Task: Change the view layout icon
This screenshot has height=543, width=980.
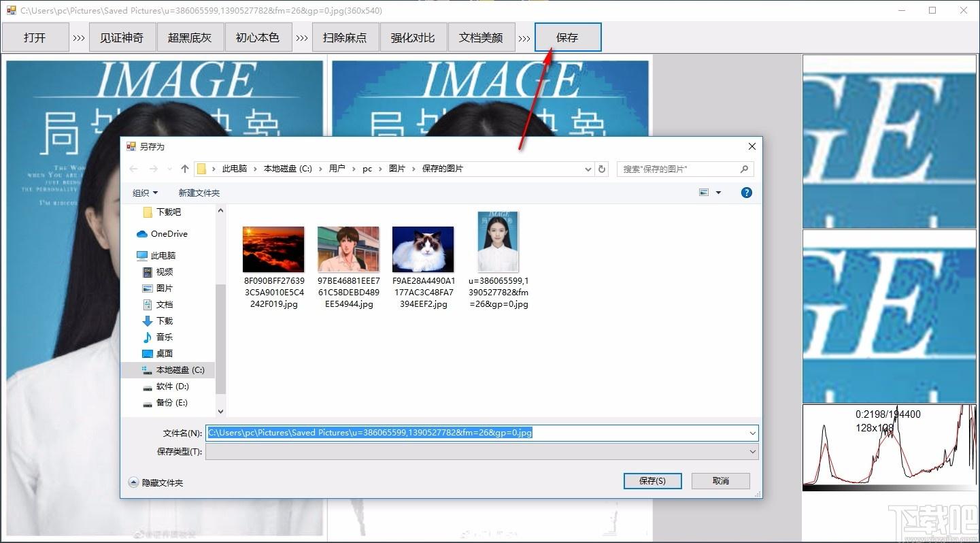Action: (704, 193)
